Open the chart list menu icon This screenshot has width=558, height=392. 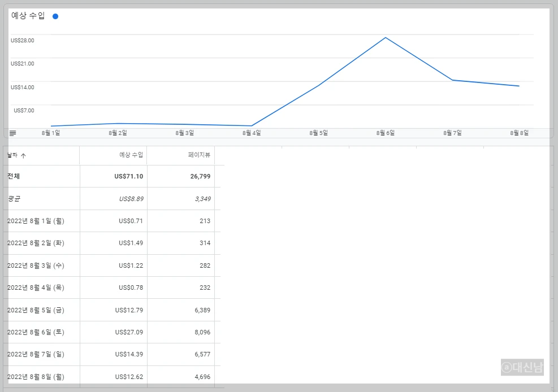(13, 133)
